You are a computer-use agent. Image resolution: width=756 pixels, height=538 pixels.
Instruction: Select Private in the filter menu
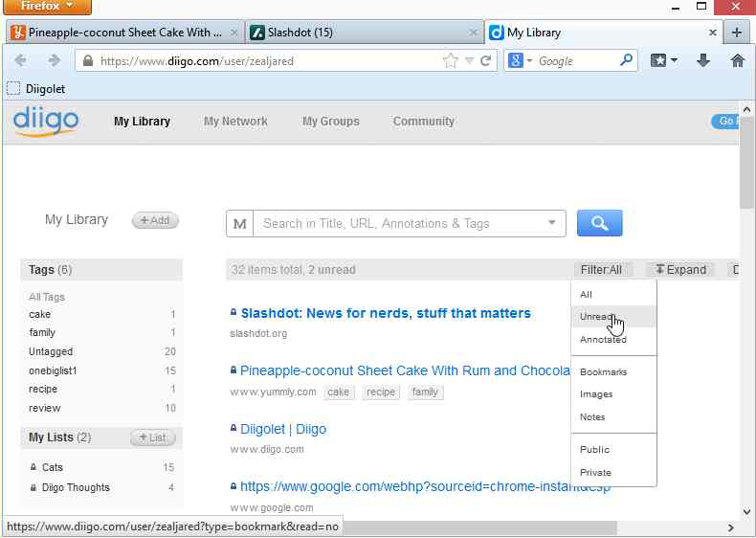pyautogui.click(x=613, y=472)
